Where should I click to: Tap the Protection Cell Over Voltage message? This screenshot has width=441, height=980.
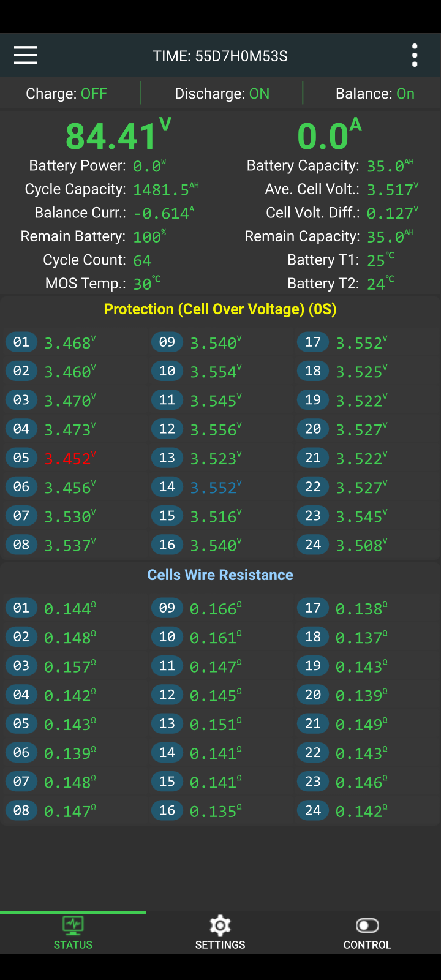coord(221,309)
